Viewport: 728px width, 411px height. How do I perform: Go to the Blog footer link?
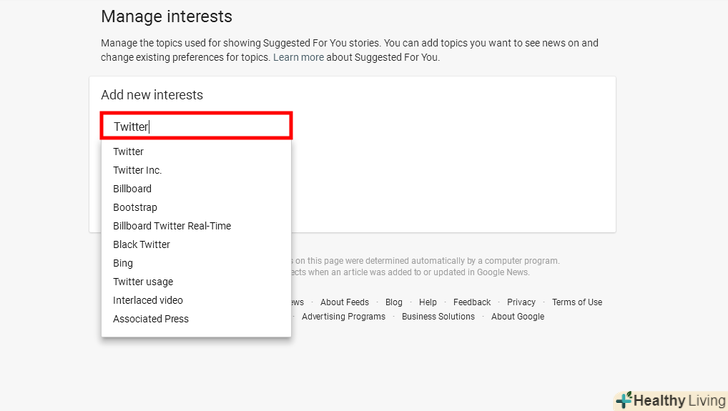[394, 302]
